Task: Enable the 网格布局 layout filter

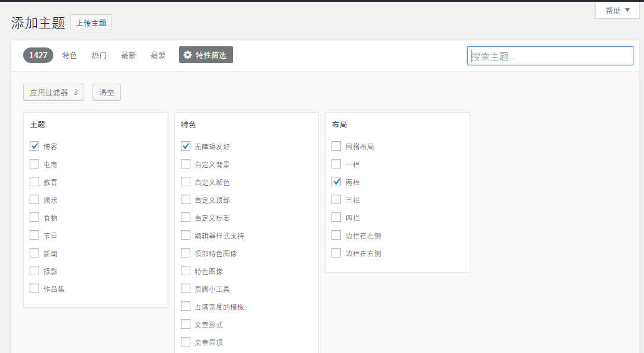Action: (x=336, y=146)
